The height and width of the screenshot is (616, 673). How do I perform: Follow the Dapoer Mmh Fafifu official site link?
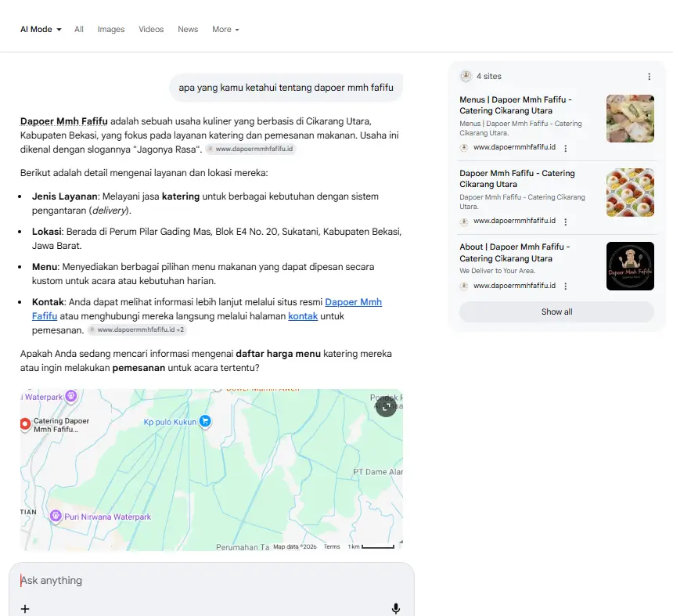(x=353, y=302)
